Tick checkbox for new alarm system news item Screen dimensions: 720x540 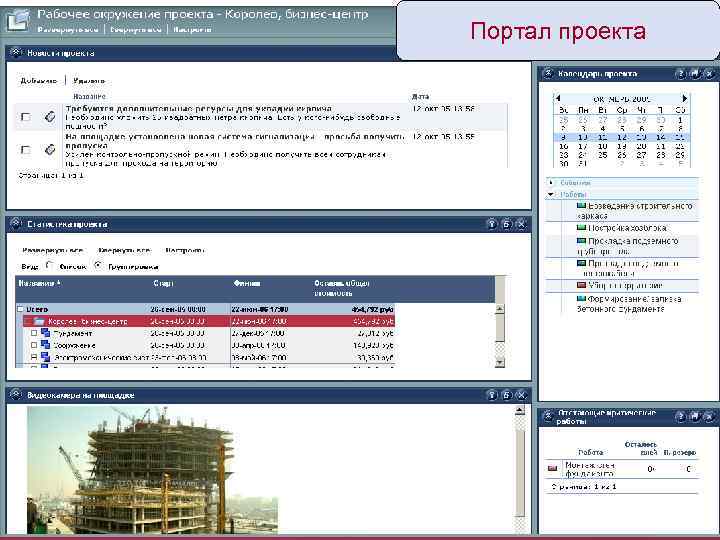(x=26, y=150)
